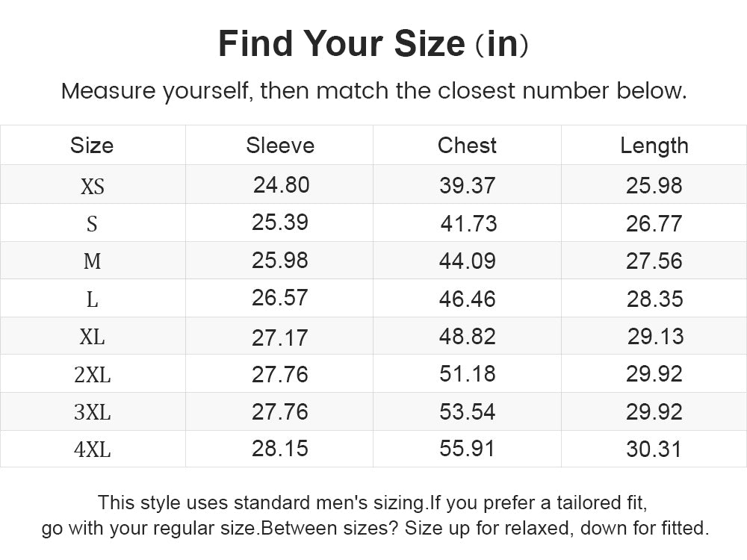
Task: Click the M chest value 44.09
Action: (468, 261)
